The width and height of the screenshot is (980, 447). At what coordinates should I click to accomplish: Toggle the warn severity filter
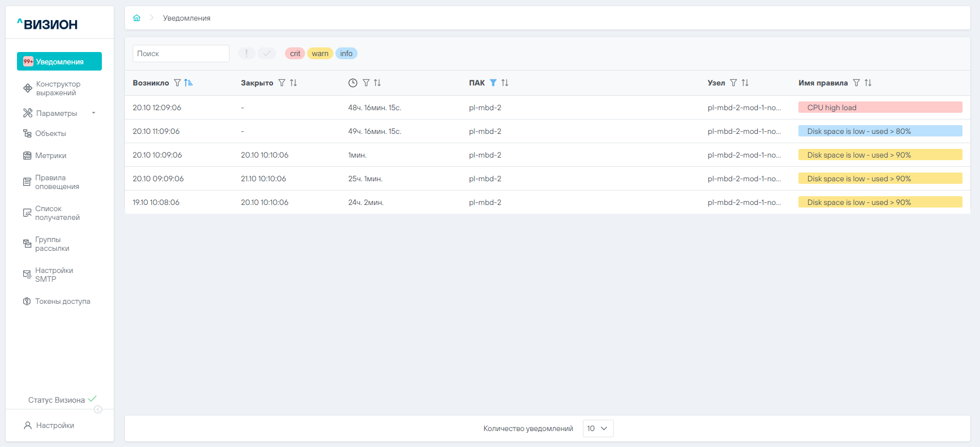point(320,54)
